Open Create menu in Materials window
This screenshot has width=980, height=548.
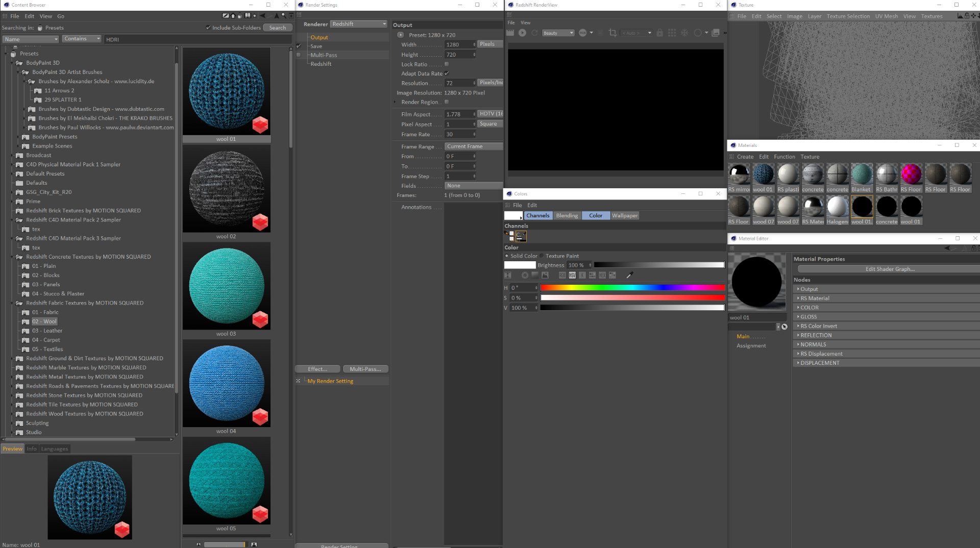[745, 157]
